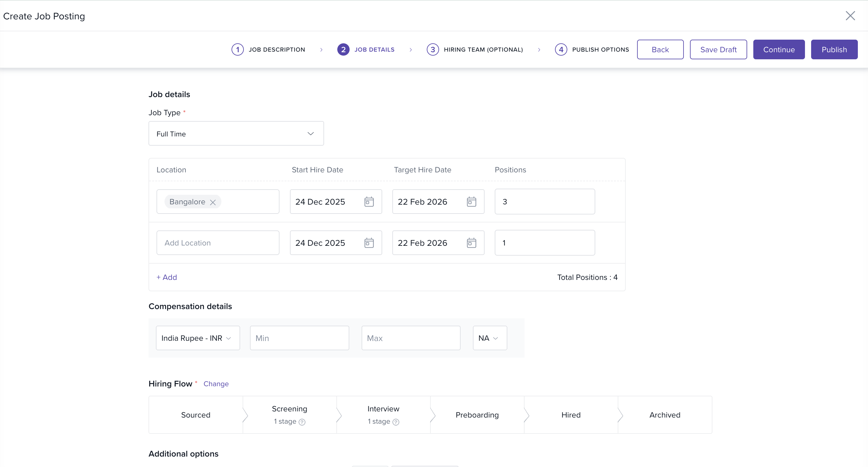Click the Interview stage help icon
868x467 pixels.
(x=396, y=422)
